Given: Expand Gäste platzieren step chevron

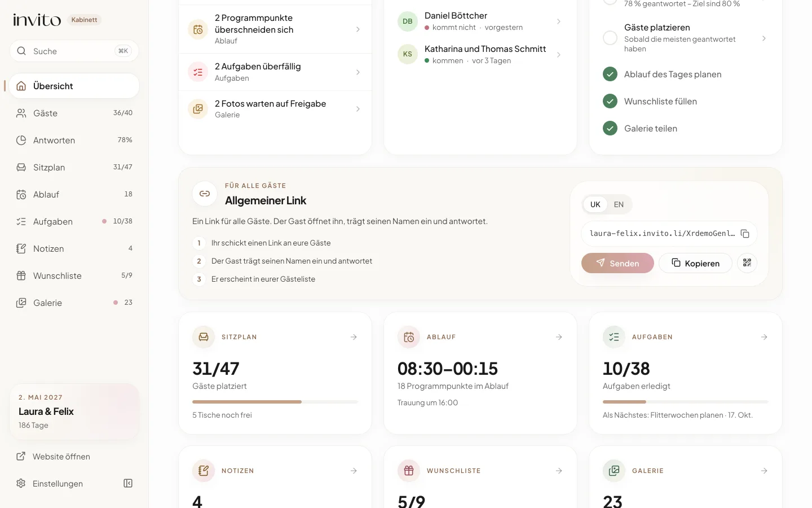Looking at the screenshot, I should click(x=764, y=38).
